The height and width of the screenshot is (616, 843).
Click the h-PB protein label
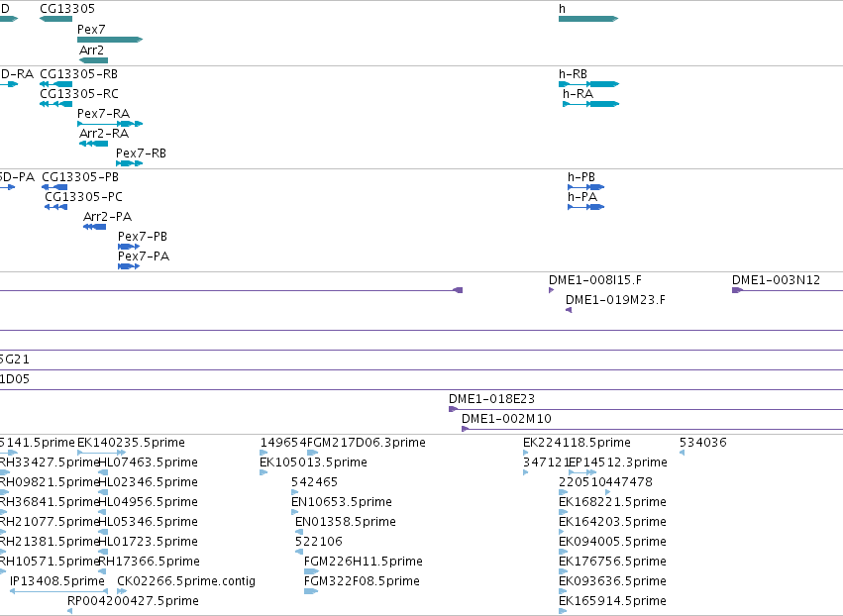pyautogui.click(x=581, y=177)
